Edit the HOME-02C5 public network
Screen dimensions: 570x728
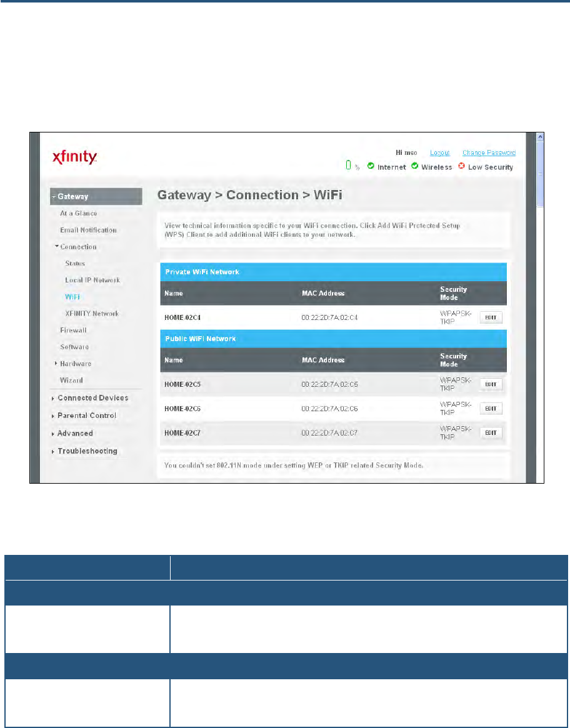pyautogui.click(x=491, y=384)
